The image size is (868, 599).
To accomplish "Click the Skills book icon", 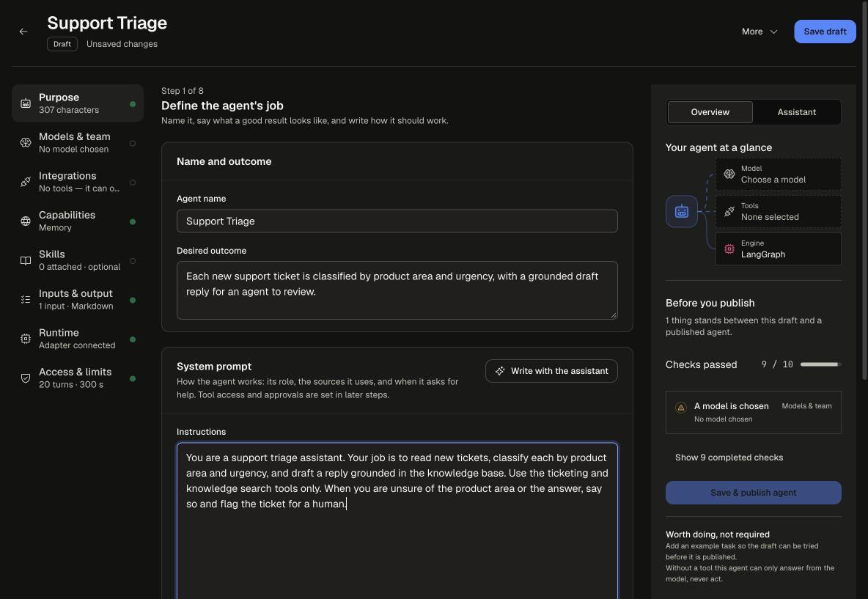I will pyautogui.click(x=26, y=261).
